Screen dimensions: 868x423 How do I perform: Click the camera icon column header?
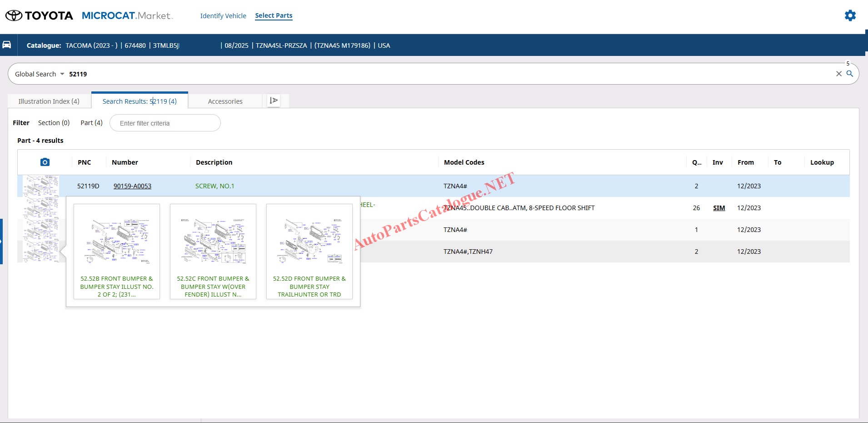(x=45, y=162)
